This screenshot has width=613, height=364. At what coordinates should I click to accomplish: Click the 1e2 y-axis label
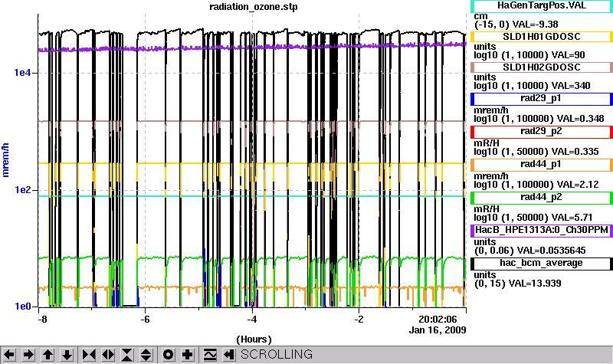click(22, 190)
